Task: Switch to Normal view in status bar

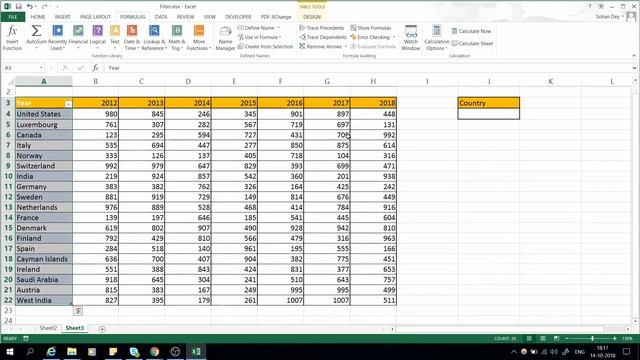Action: [529, 338]
